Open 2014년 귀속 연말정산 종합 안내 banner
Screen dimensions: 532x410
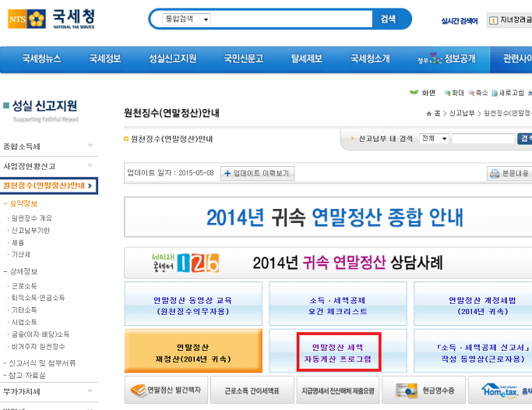click(x=328, y=217)
